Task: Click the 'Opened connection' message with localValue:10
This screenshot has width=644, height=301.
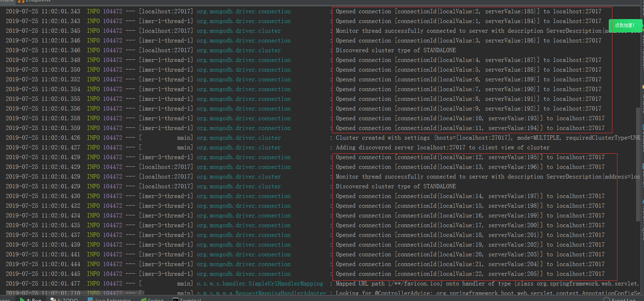Action: [470, 118]
